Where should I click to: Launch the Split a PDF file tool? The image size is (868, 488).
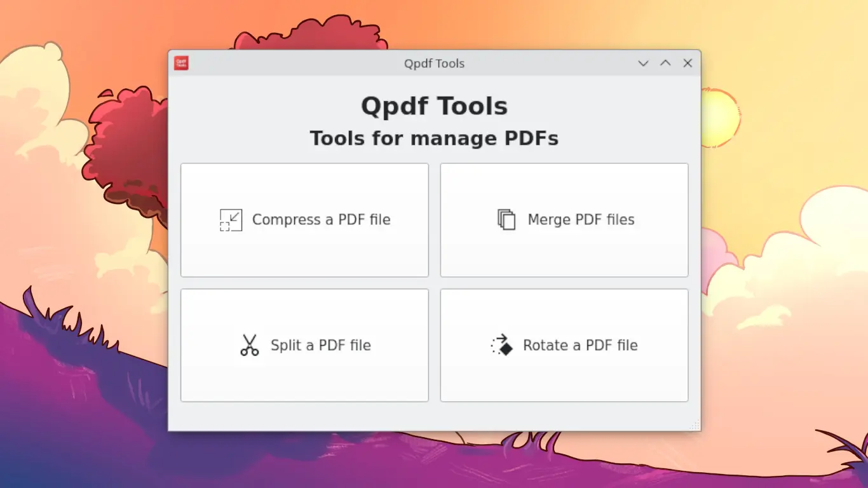click(x=304, y=345)
